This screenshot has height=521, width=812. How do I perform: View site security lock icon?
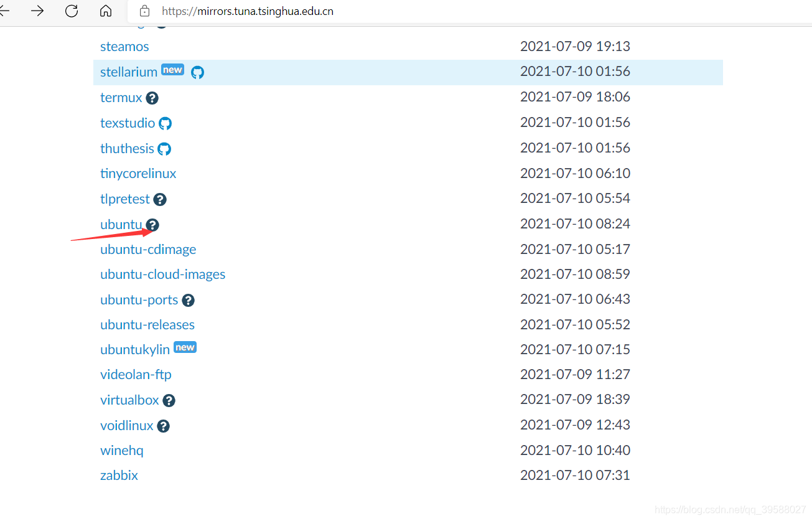point(145,11)
